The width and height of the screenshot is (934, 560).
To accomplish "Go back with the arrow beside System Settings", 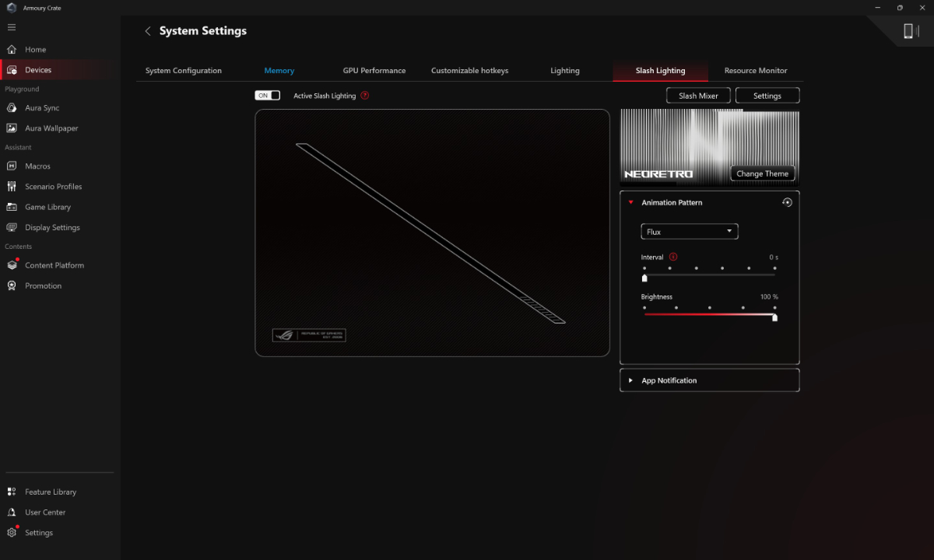I will pyautogui.click(x=148, y=31).
